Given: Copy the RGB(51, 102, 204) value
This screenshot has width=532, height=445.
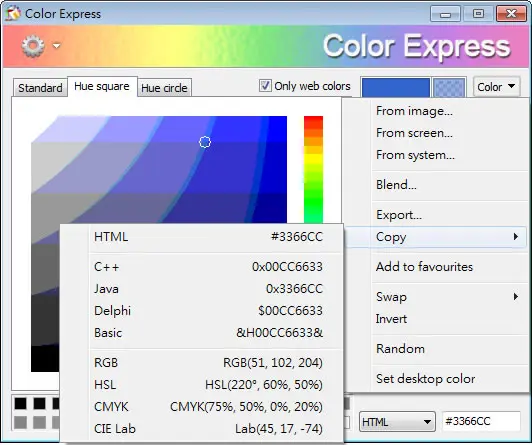Looking at the screenshot, I should click(x=202, y=363).
